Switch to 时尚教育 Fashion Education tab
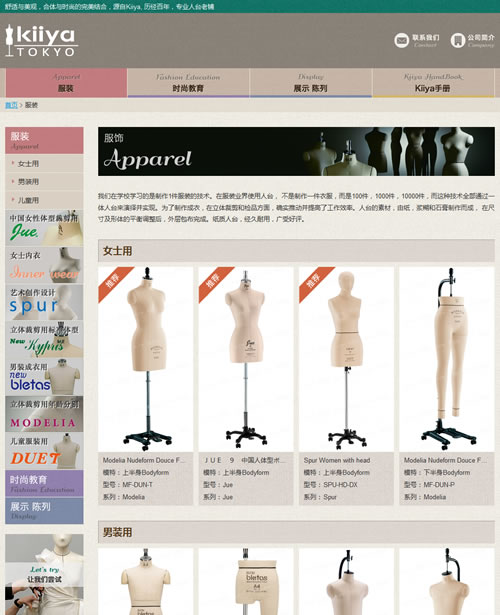The width and height of the screenshot is (500, 615). coord(188,83)
